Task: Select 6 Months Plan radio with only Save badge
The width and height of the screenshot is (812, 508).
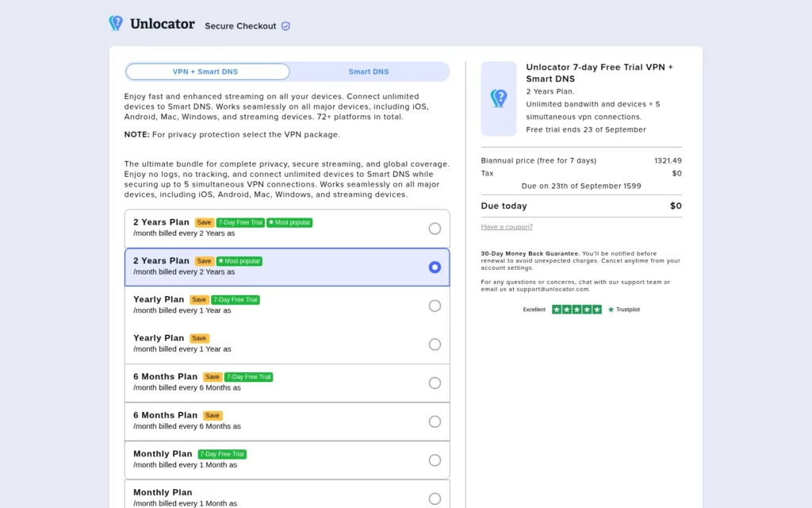Action: 435,421
